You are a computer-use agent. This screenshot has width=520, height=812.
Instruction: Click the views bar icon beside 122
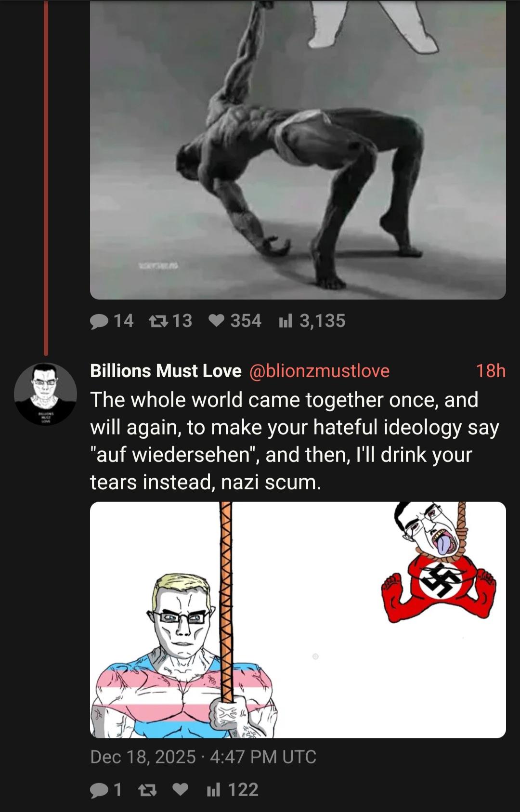214,790
